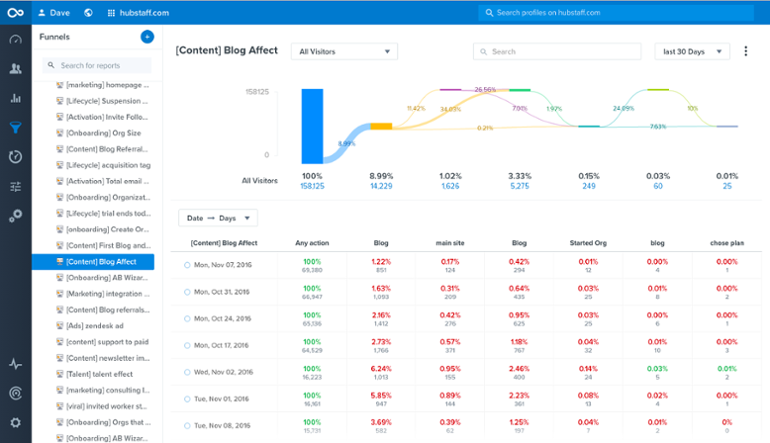Click the globe icon in top bar

point(88,13)
